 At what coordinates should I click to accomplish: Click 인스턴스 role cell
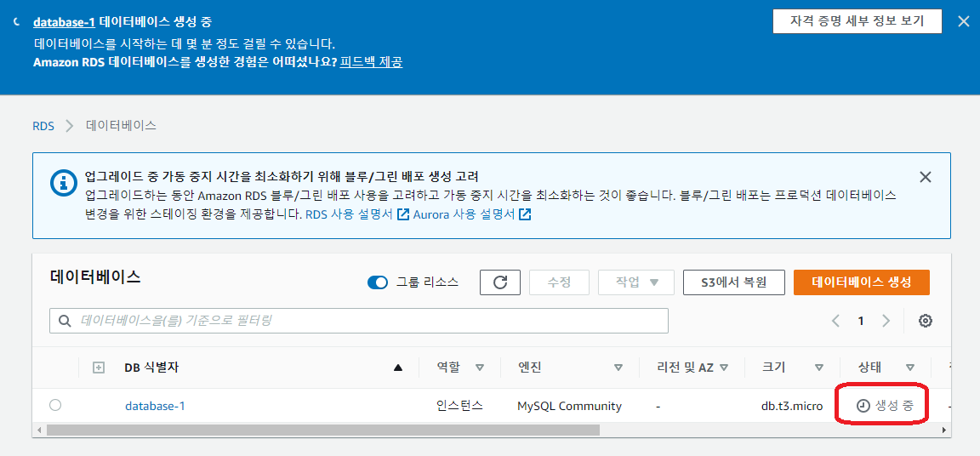point(459,406)
